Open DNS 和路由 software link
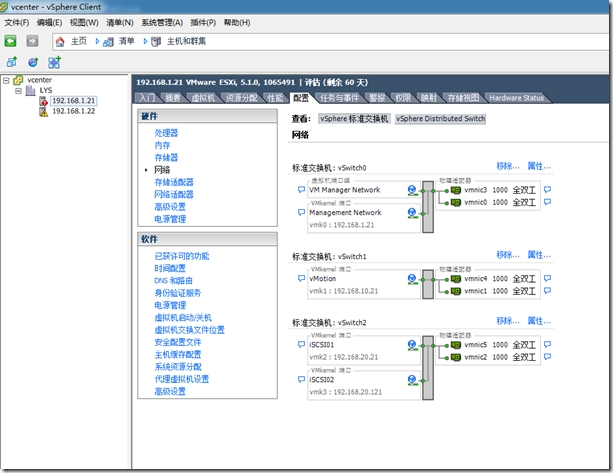The height and width of the screenshot is (473, 613). pyautogui.click(x=173, y=281)
